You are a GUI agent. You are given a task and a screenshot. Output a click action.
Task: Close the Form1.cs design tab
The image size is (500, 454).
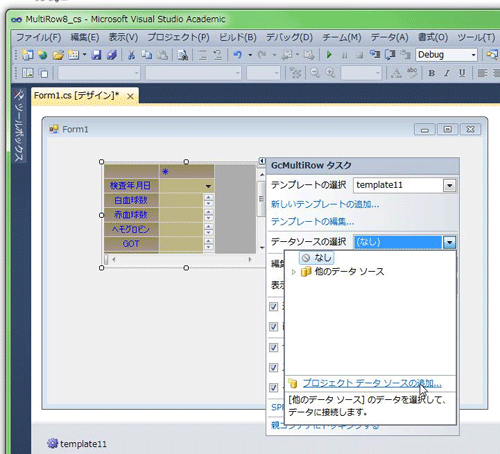pos(130,96)
